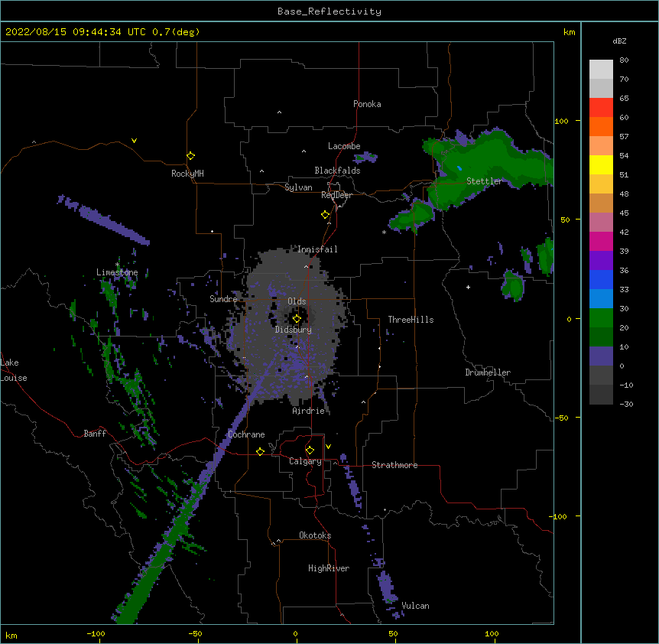
Task: Click the -100 tick on the bottom axis
Action: [x=96, y=633]
